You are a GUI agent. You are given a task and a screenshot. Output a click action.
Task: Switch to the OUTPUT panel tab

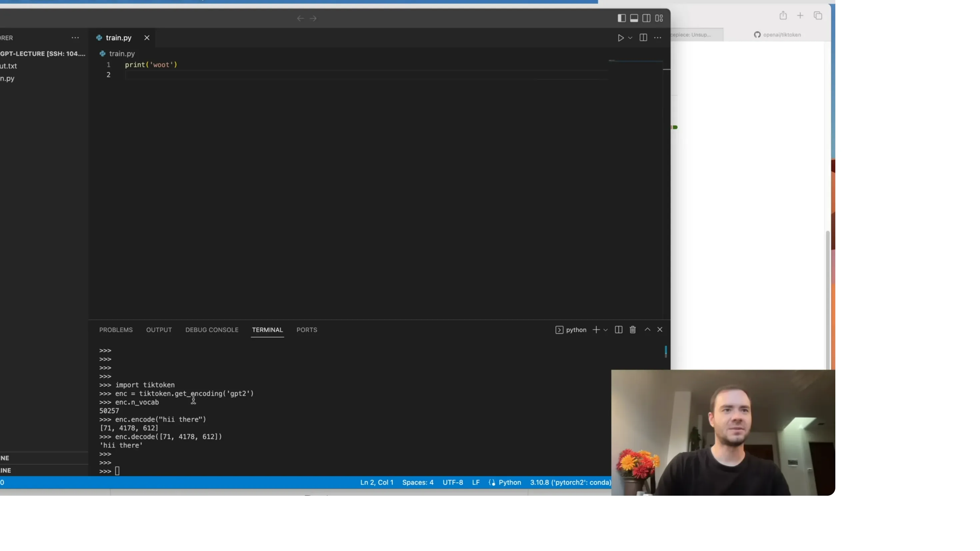pyautogui.click(x=159, y=330)
